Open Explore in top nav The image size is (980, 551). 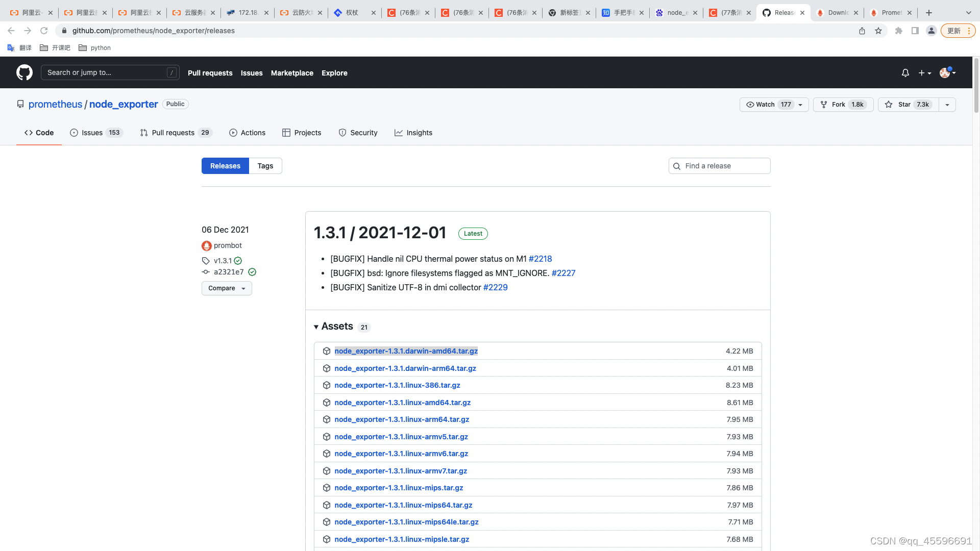[x=334, y=73]
